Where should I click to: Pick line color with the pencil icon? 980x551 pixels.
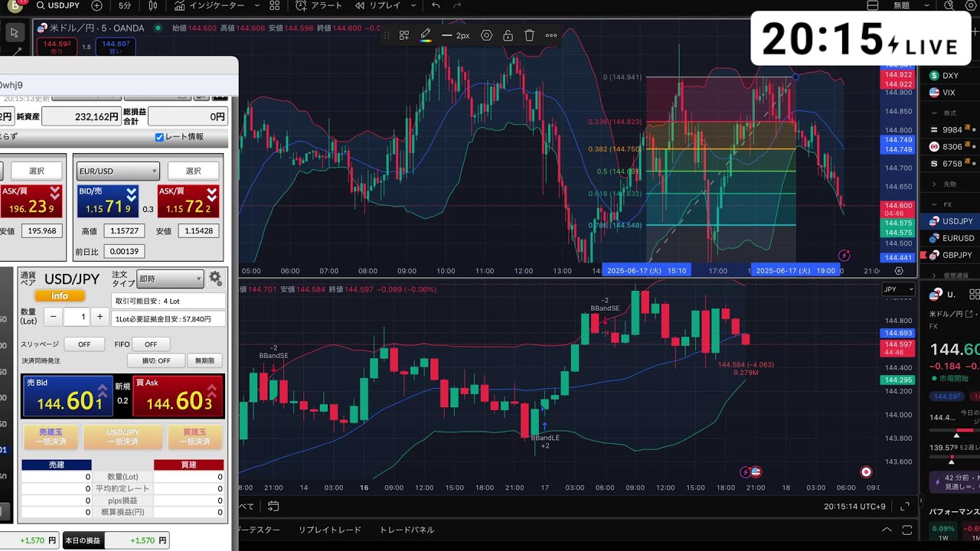coord(426,35)
